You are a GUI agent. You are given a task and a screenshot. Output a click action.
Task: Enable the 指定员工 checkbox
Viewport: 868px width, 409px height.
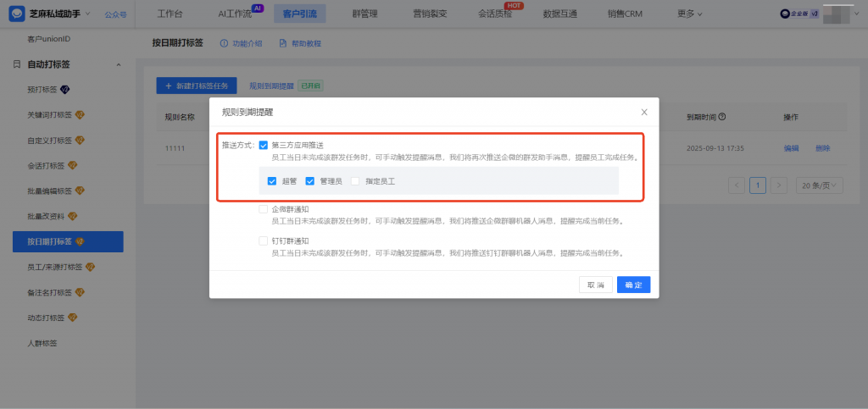tap(355, 180)
